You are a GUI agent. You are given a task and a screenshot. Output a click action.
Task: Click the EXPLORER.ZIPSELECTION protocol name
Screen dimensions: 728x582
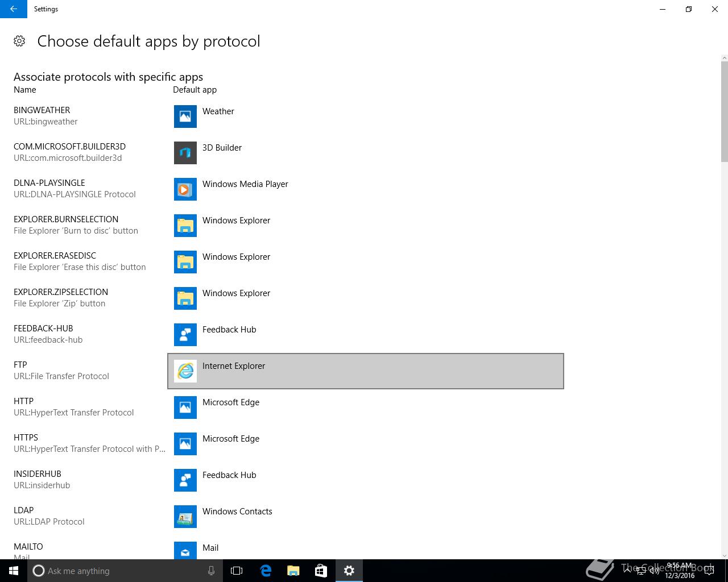[61, 292]
